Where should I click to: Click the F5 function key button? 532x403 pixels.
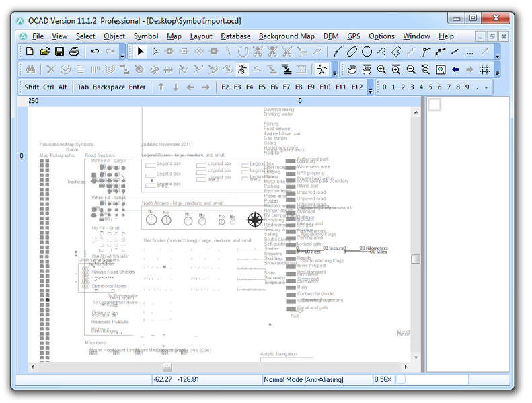pyautogui.click(x=262, y=87)
